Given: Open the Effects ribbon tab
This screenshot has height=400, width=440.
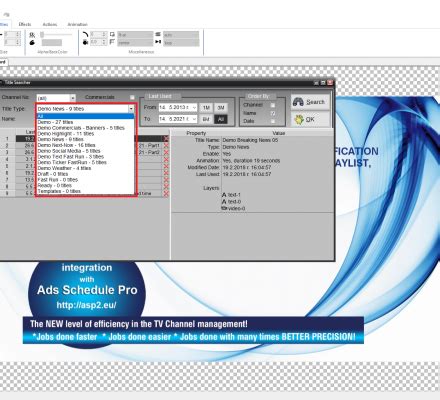Looking at the screenshot, I should [25, 24].
